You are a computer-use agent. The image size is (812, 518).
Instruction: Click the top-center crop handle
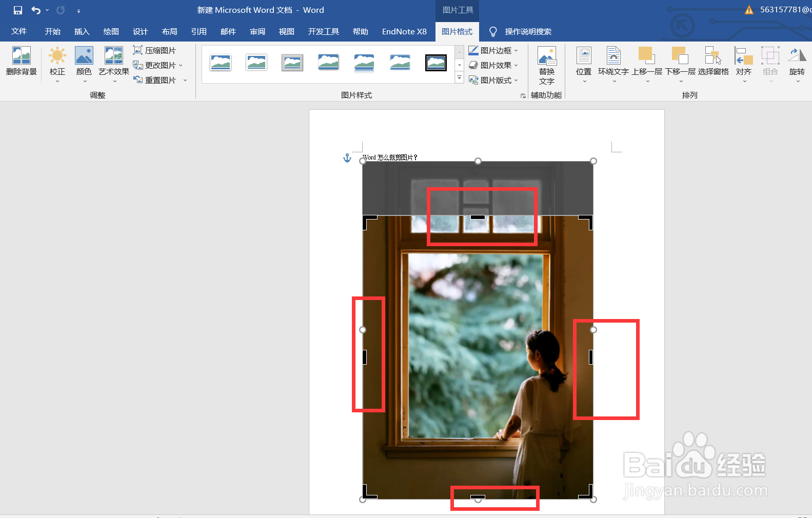[478, 217]
